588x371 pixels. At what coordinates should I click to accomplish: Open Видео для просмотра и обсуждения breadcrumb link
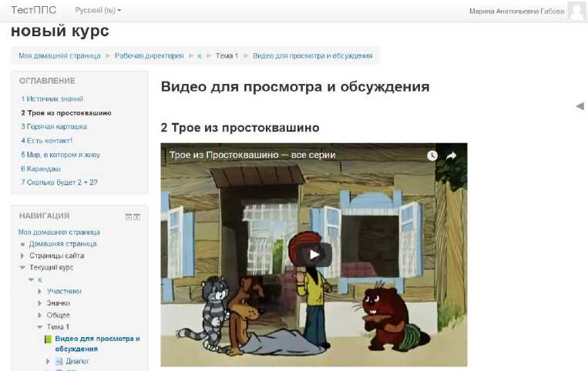pos(312,55)
